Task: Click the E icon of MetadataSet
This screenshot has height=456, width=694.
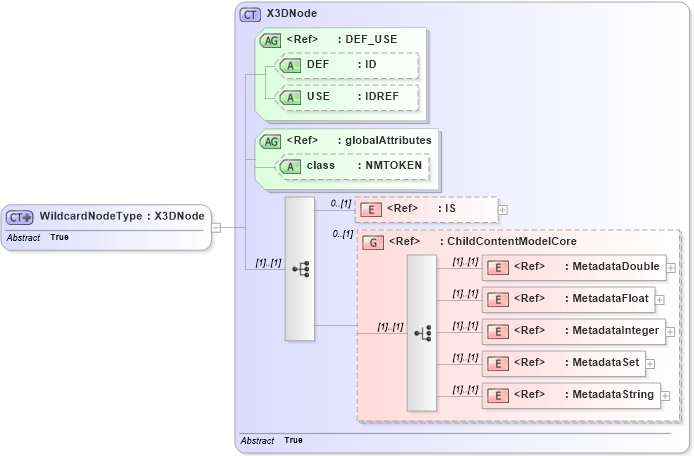Action: coord(497,363)
